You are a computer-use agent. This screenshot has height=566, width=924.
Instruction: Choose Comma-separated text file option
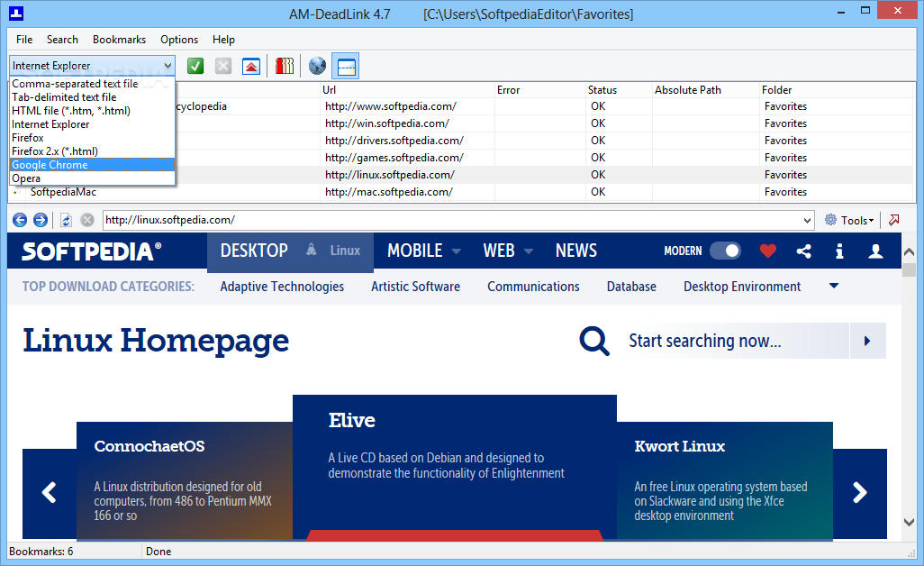pyautogui.click(x=92, y=84)
